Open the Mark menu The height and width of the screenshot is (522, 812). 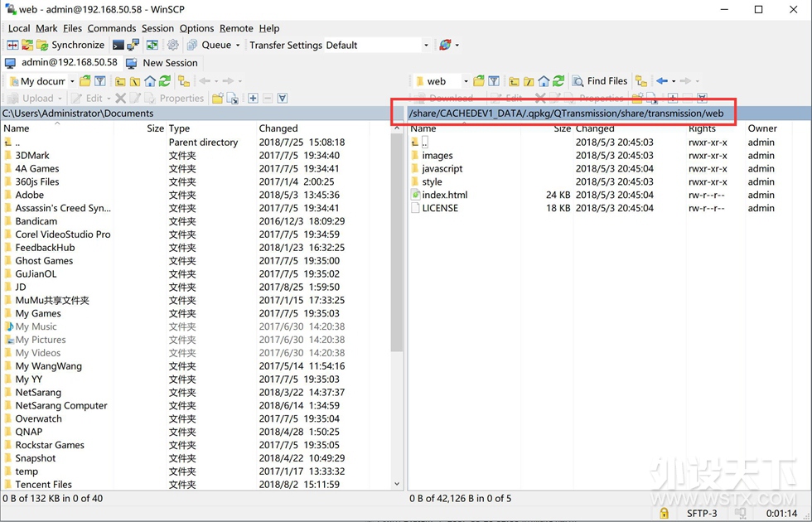coord(46,28)
